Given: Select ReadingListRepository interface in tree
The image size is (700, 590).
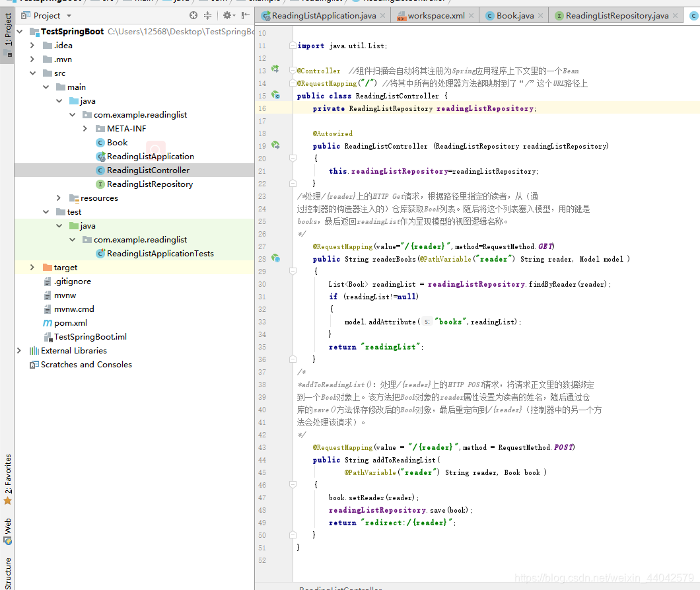Looking at the screenshot, I should click(x=149, y=184).
